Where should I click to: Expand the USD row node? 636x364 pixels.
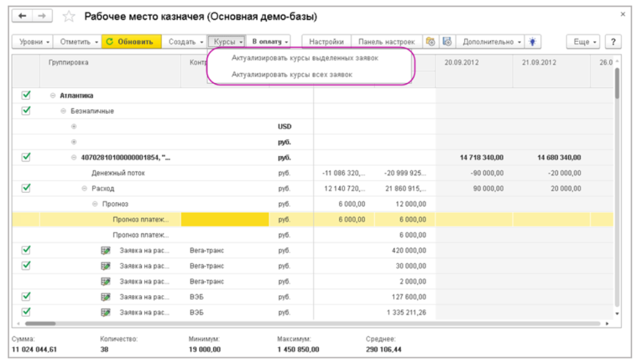click(74, 126)
